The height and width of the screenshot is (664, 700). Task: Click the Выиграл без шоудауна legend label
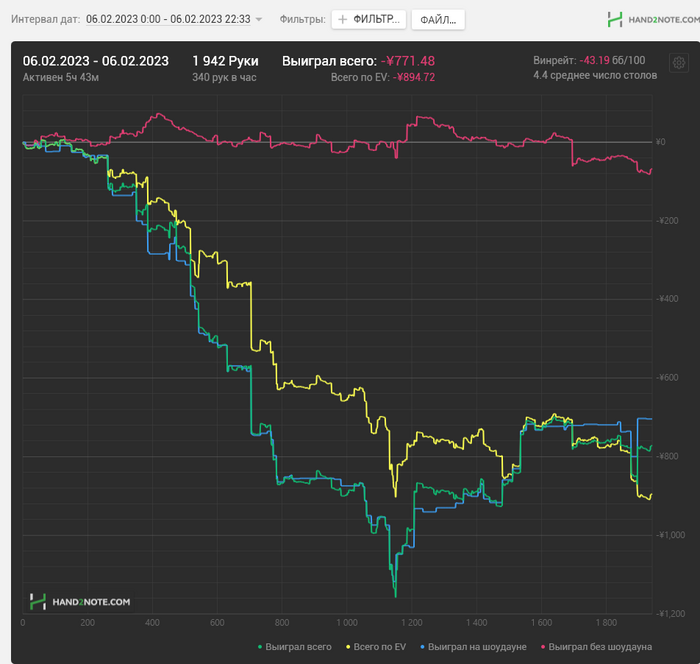coord(600,647)
